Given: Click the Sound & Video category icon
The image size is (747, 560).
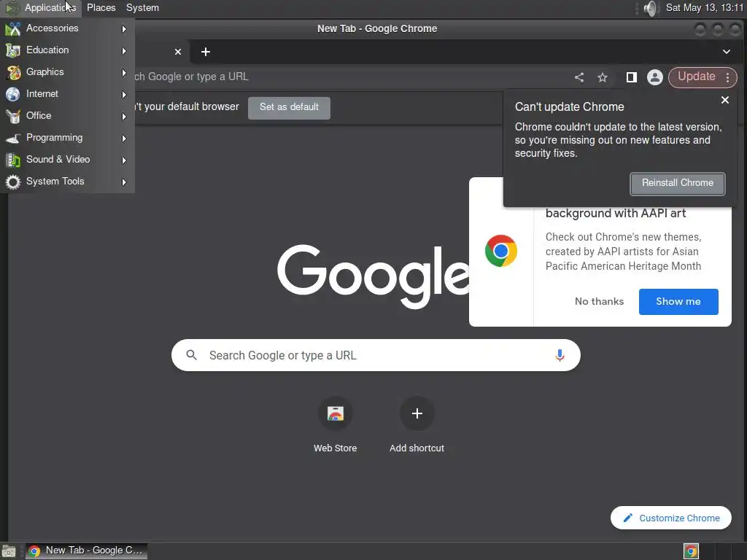Looking at the screenshot, I should pos(13,160).
